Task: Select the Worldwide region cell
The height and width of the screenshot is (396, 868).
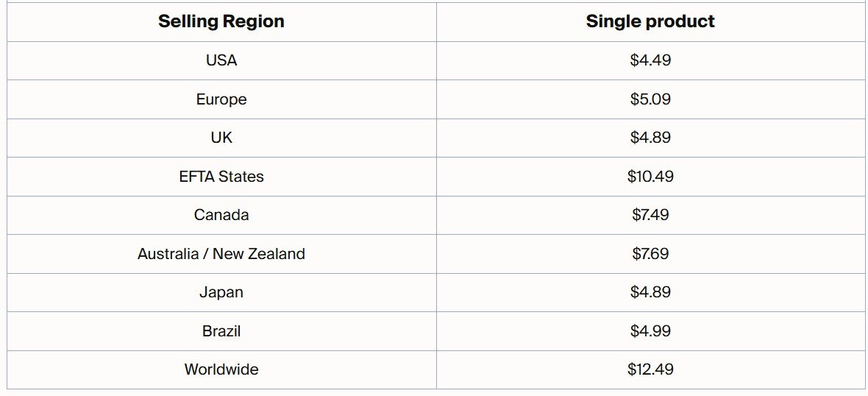Action: [221, 370]
